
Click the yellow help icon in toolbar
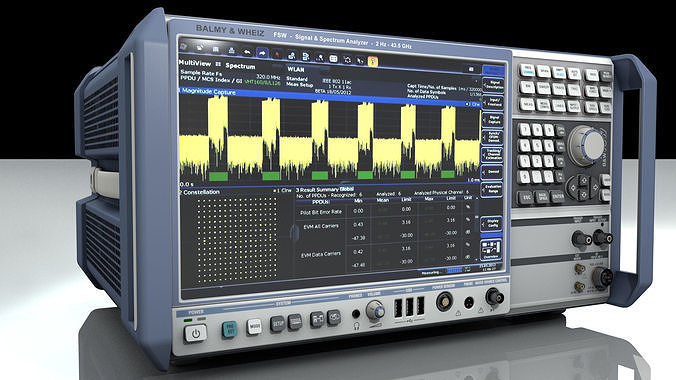[373, 61]
